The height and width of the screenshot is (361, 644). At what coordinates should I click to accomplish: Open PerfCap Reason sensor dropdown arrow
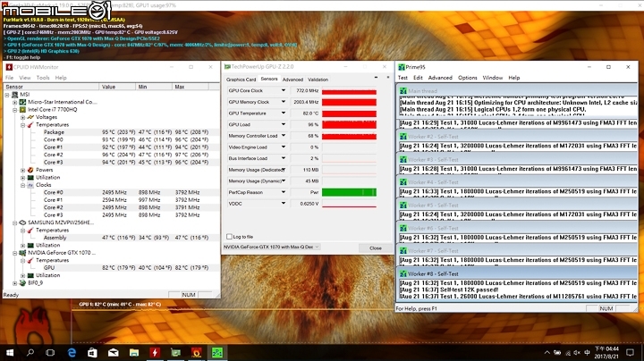[283, 192]
